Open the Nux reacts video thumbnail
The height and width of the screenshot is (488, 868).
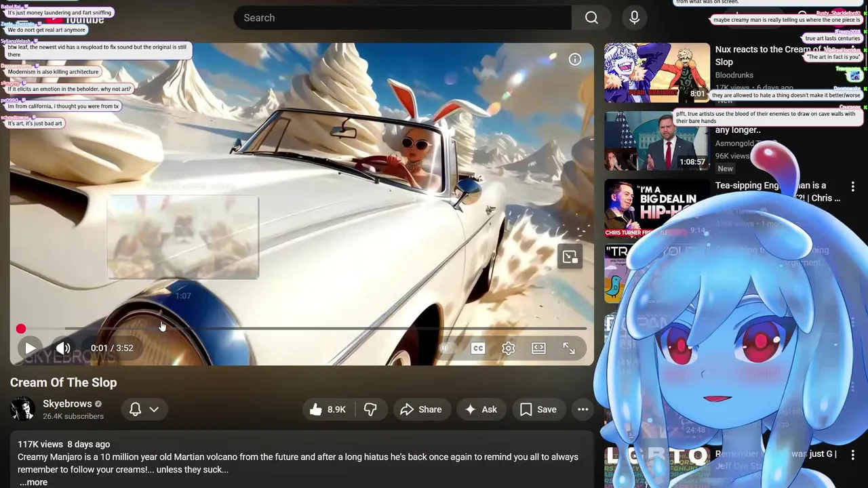pos(656,73)
